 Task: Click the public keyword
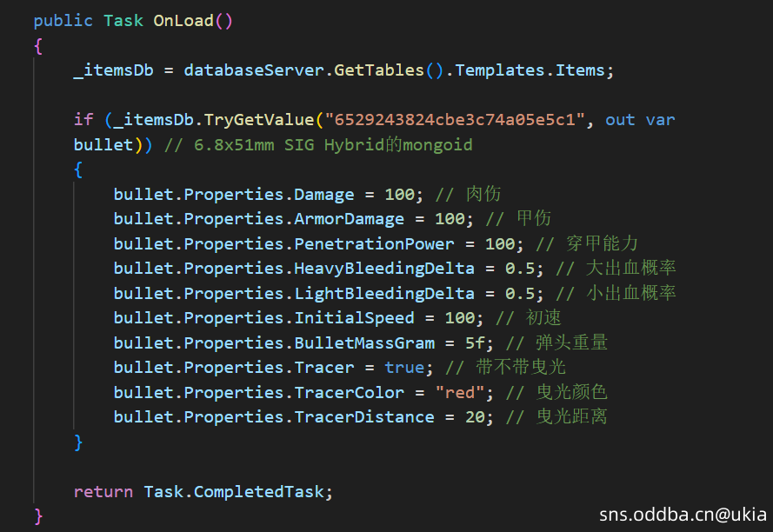63,21
